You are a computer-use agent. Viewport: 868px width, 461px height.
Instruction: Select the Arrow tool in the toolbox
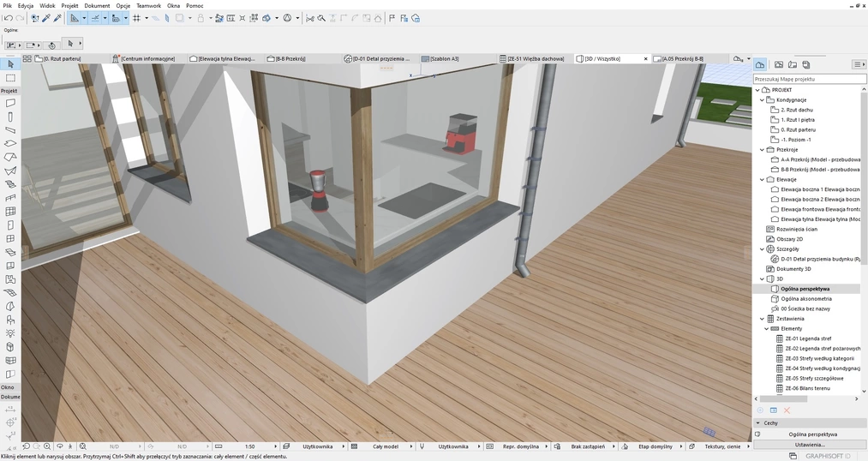(10, 64)
